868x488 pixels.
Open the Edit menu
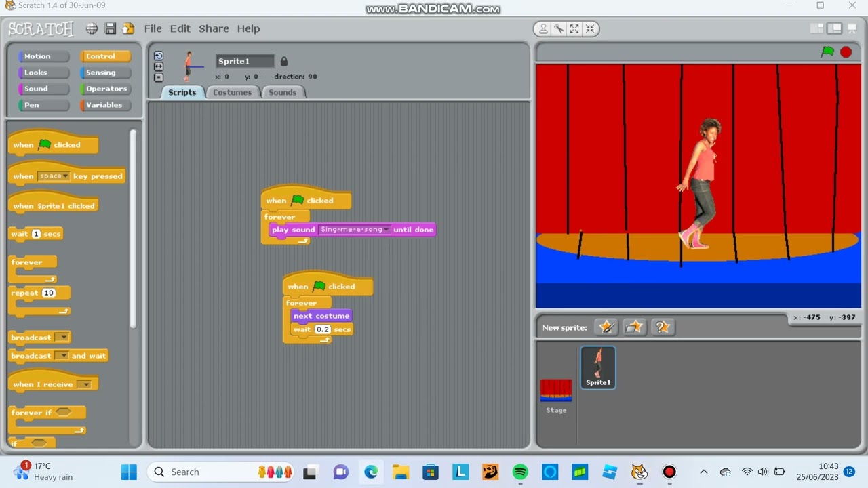[180, 28]
